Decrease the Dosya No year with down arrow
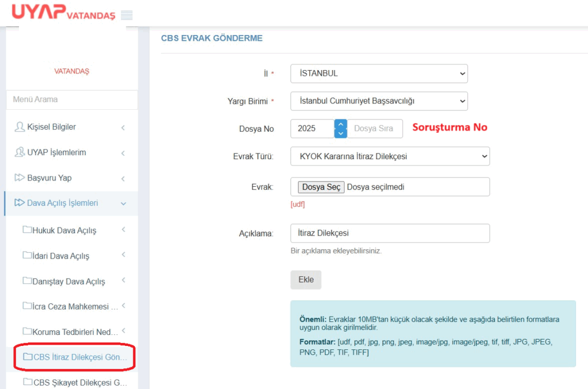Image resolution: width=588 pixels, height=389 pixels. (x=341, y=133)
